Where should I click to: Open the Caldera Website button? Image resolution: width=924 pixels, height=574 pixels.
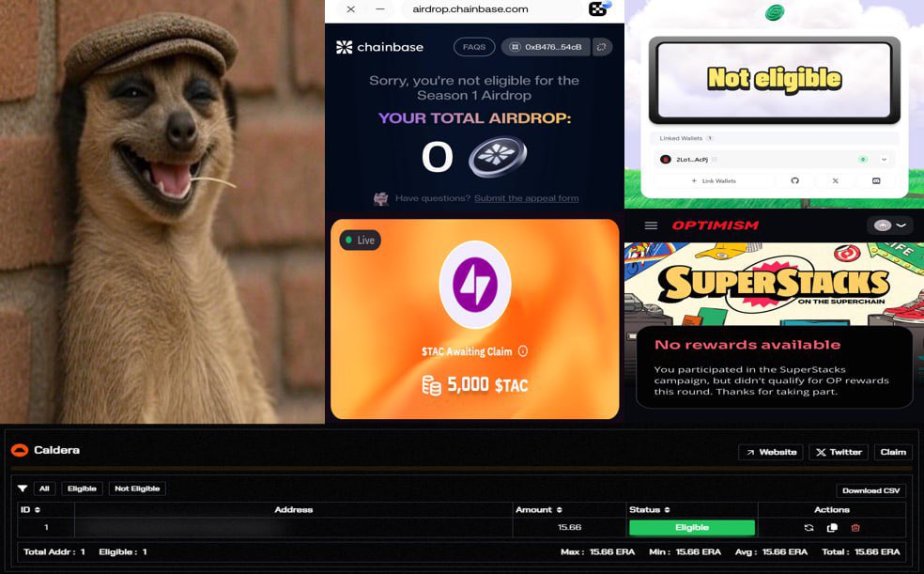(x=771, y=452)
